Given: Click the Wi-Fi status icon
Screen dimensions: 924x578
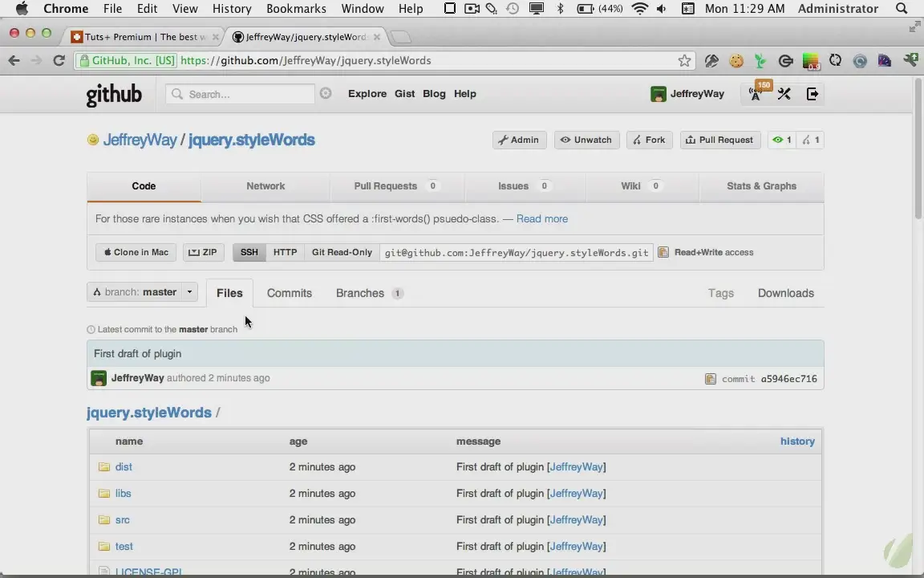Looking at the screenshot, I should click(x=639, y=8).
